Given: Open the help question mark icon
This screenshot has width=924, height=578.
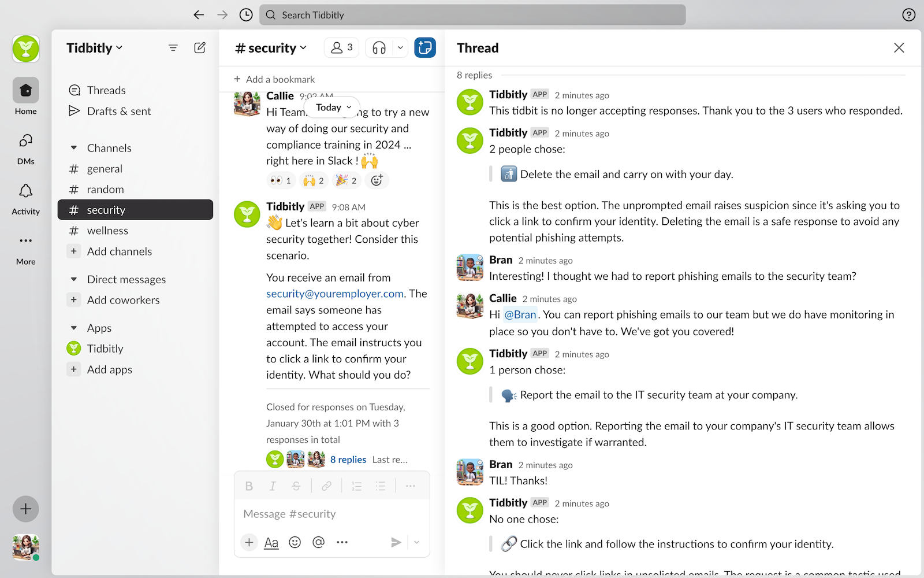Looking at the screenshot, I should pos(908,15).
